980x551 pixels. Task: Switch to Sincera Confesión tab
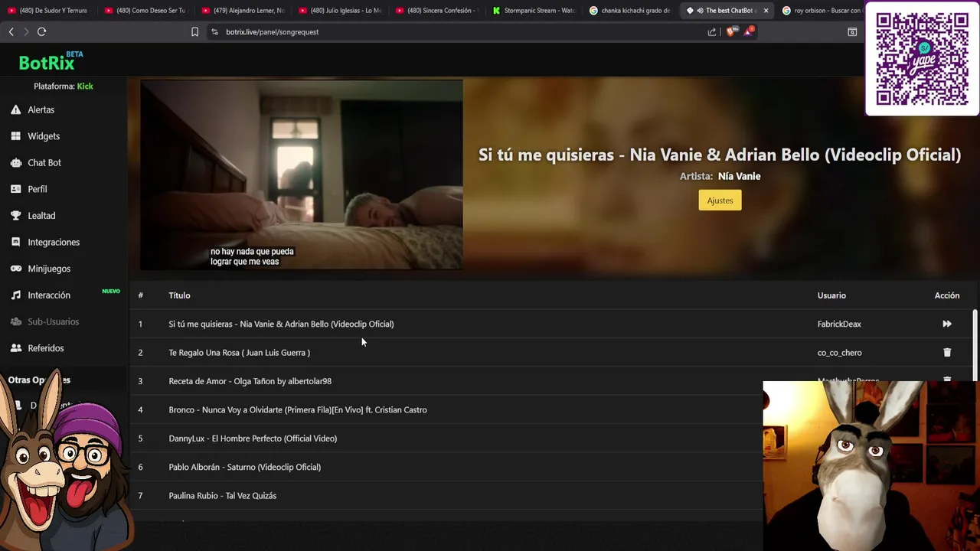coord(436,11)
